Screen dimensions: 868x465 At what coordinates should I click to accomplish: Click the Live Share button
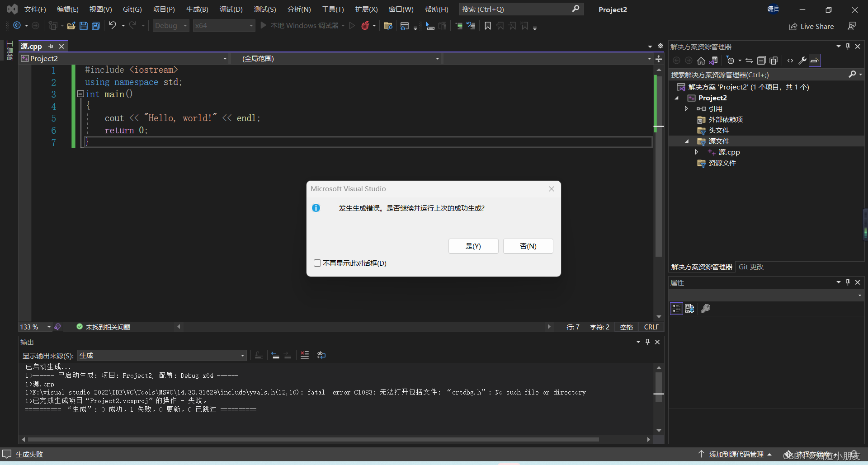pyautogui.click(x=811, y=26)
